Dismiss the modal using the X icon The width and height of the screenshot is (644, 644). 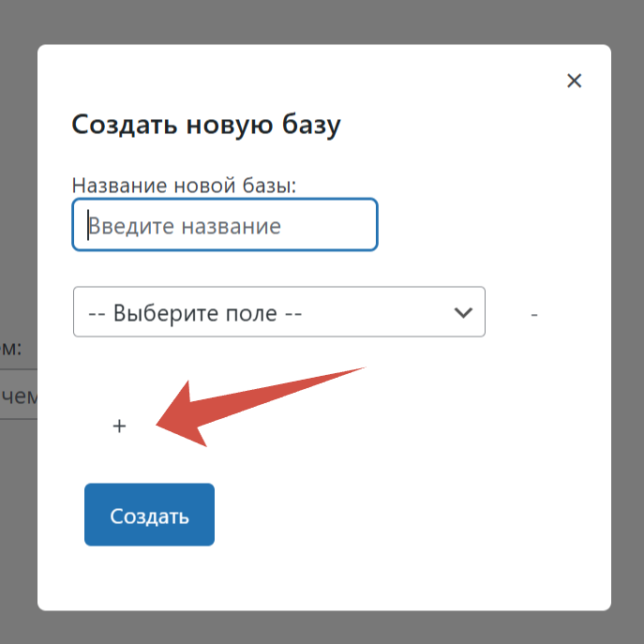pyautogui.click(x=575, y=81)
